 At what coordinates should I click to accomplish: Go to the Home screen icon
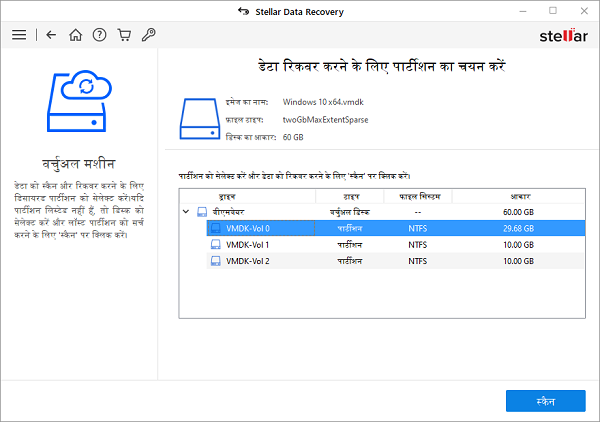pos(75,35)
